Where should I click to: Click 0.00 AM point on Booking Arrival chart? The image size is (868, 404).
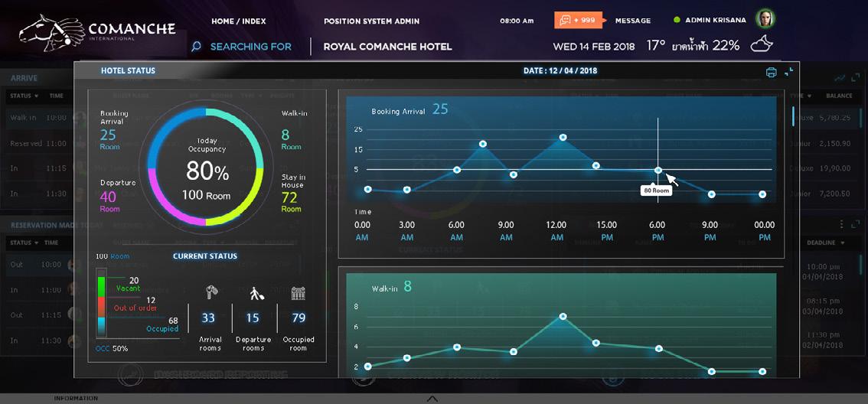pos(367,190)
